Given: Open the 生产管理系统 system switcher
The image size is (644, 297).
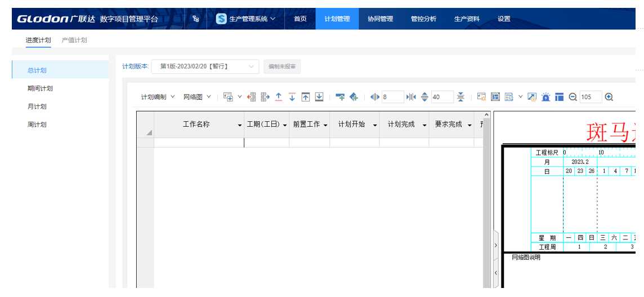Looking at the screenshot, I should (x=245, y=19).
